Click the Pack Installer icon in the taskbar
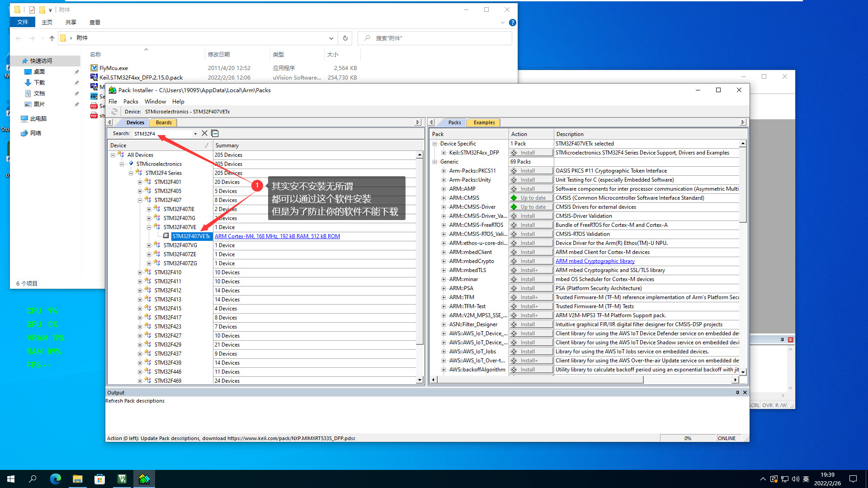 144,479
